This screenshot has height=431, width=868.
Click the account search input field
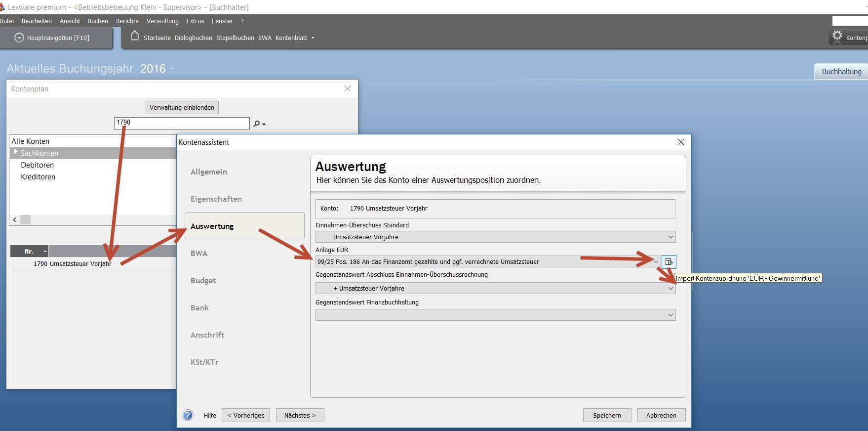pos(182,123)
